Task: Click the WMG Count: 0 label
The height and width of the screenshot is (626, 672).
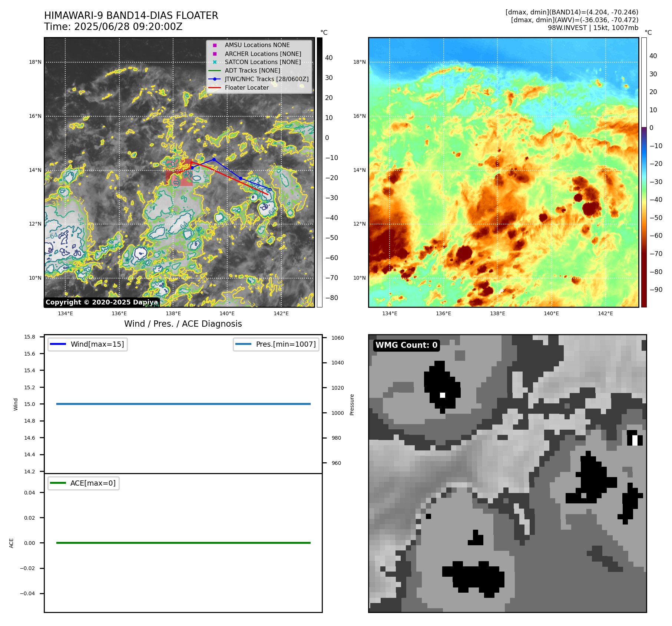Action: point(407,345)
